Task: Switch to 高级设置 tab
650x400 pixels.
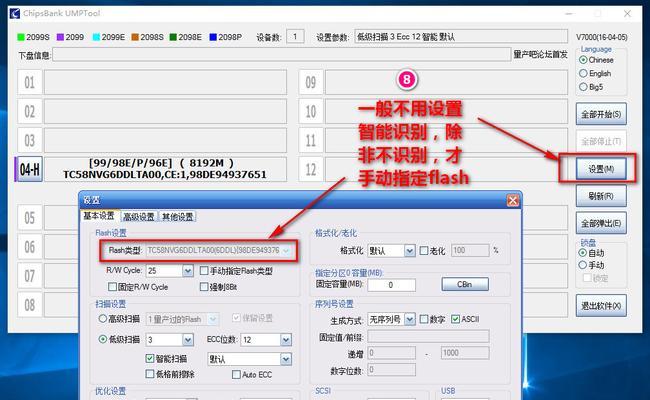Action: pyautogui.click(x=139, y=217)
